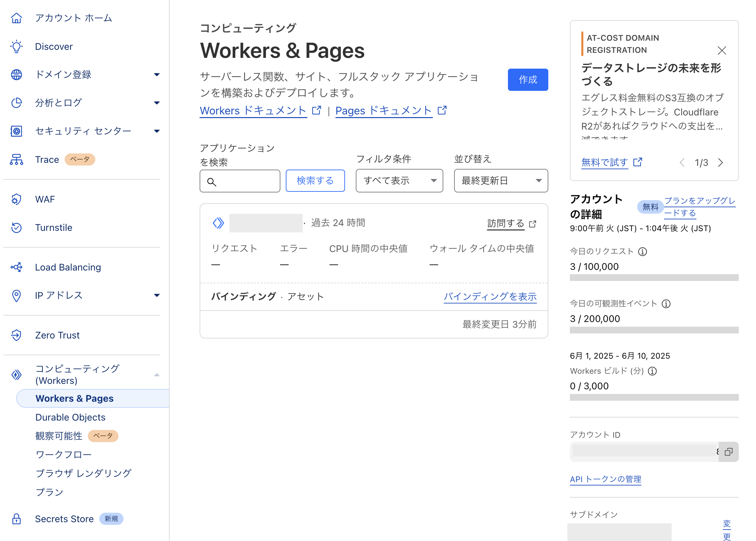Click 変更 link next to サブドメイン
Image resolution: width=756 pixels, height=541 pixels.
click(727, 530)
